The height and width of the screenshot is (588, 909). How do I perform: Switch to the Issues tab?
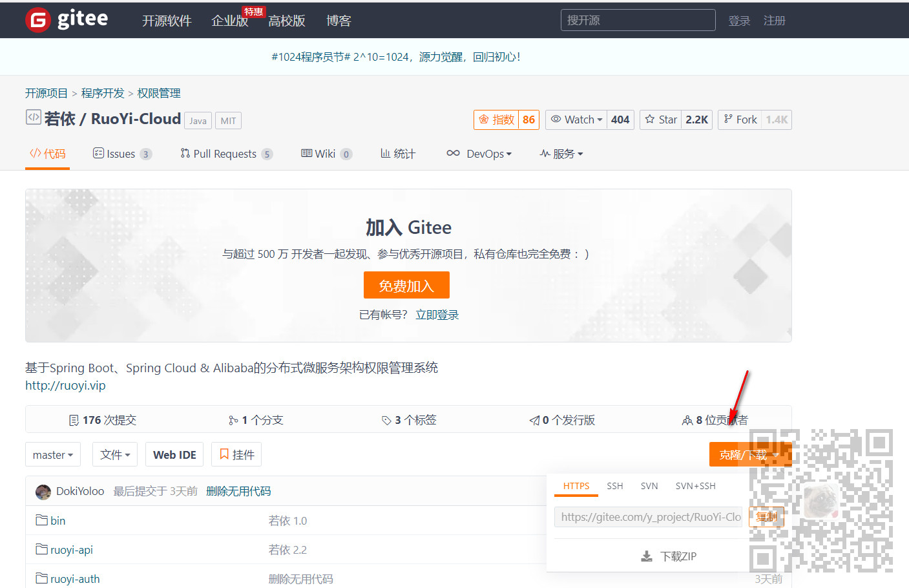click(122, 154)
